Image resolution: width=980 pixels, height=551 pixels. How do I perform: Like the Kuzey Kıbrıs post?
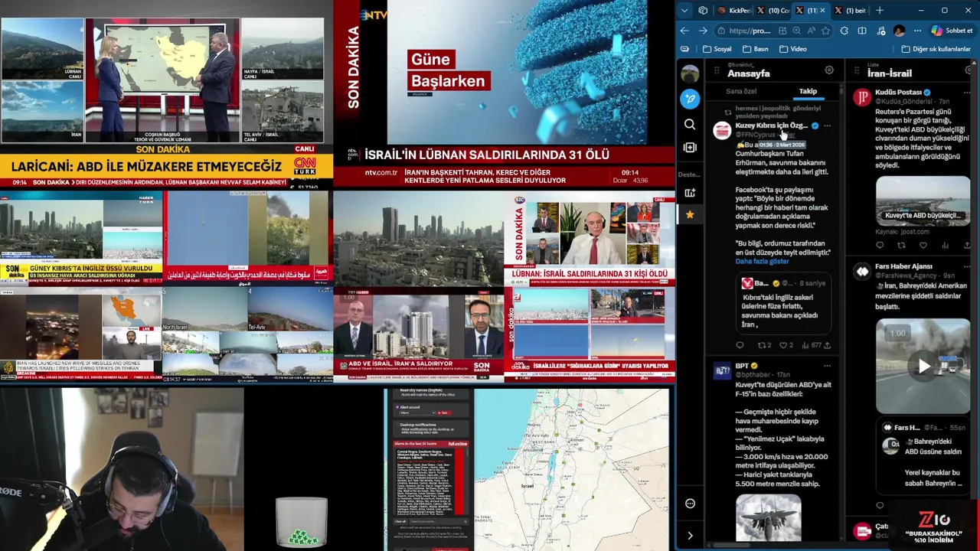[782, 345]
